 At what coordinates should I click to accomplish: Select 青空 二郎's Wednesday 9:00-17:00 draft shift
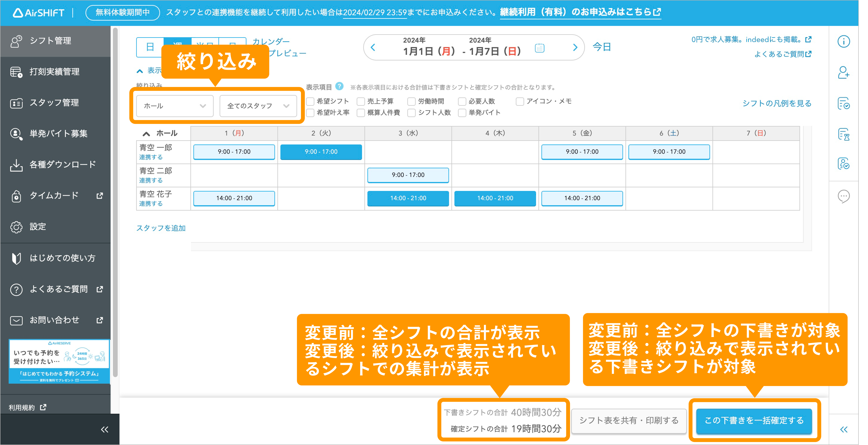click(408, 175)
